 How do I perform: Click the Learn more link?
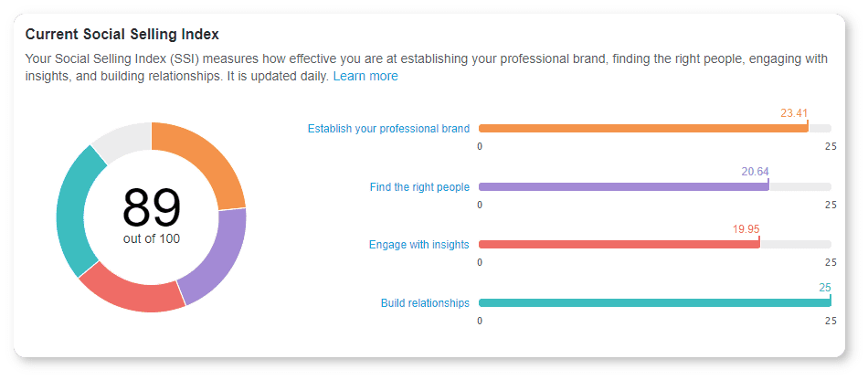point(365,77)
